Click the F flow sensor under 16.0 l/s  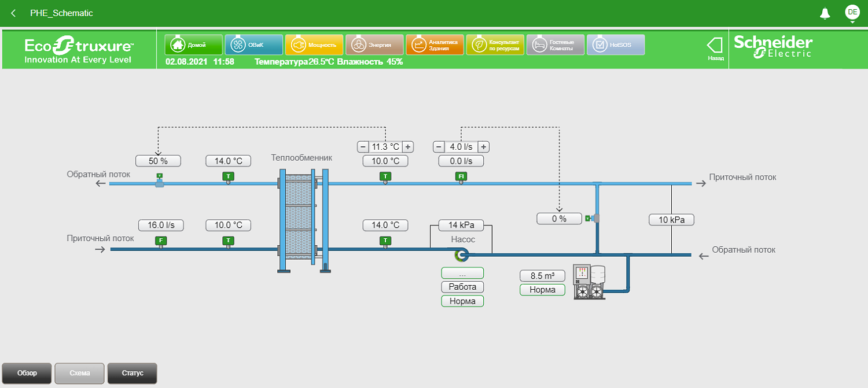[160, 242]
